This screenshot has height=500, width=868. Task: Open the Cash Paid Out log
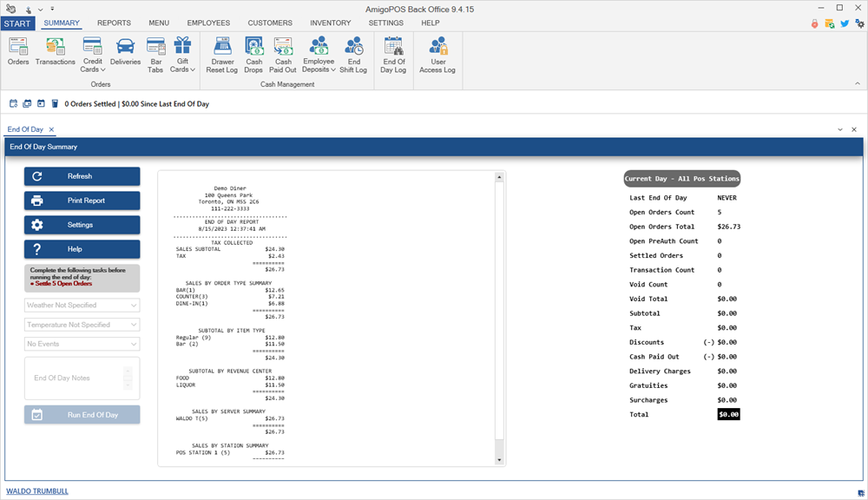(x=283, y=55)
